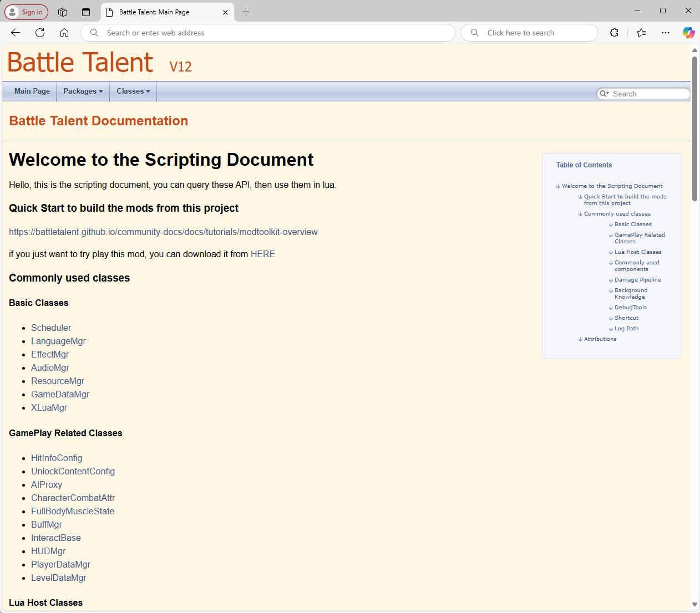Jump to 'Lua Host Classes' in contents
This screenshot has height=613, width=700.
pyautogui.click(x=638, y=252)
